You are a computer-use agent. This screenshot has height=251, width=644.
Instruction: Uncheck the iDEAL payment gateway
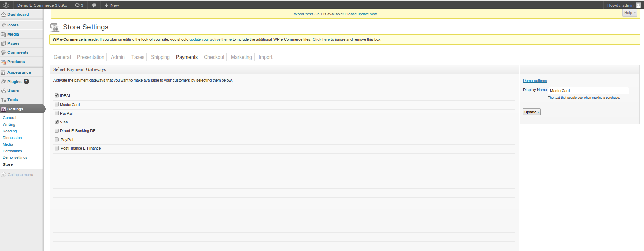point(57,96)
